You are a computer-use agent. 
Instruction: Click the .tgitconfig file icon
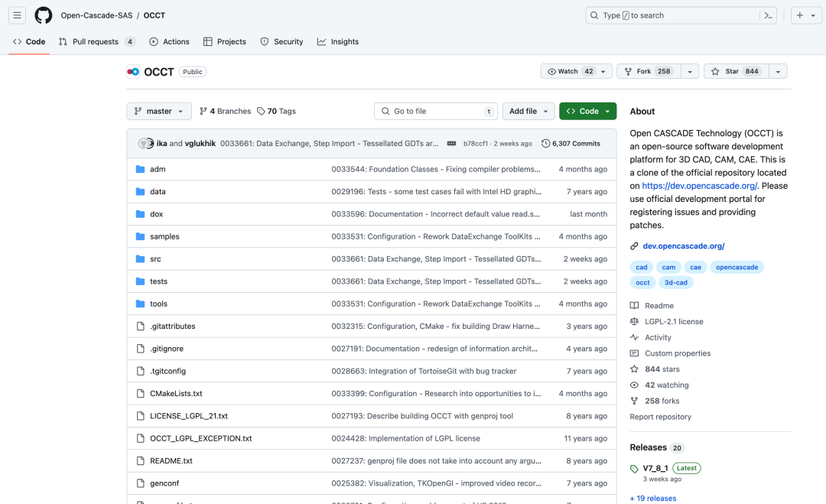point(140,371)
